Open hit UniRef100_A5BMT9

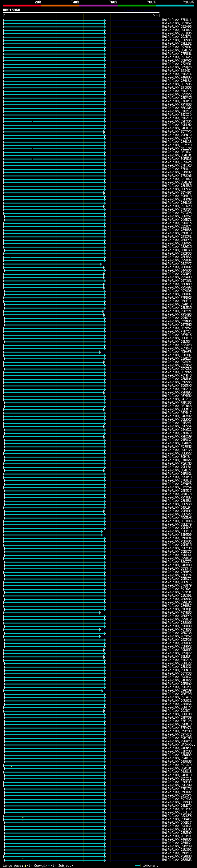coord(177,233)
